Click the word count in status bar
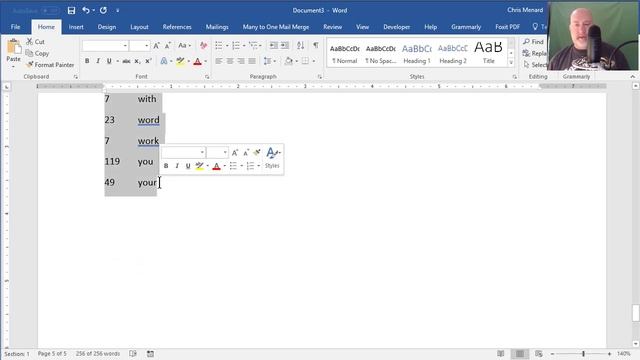640x360 pixels. click(98, 353)
